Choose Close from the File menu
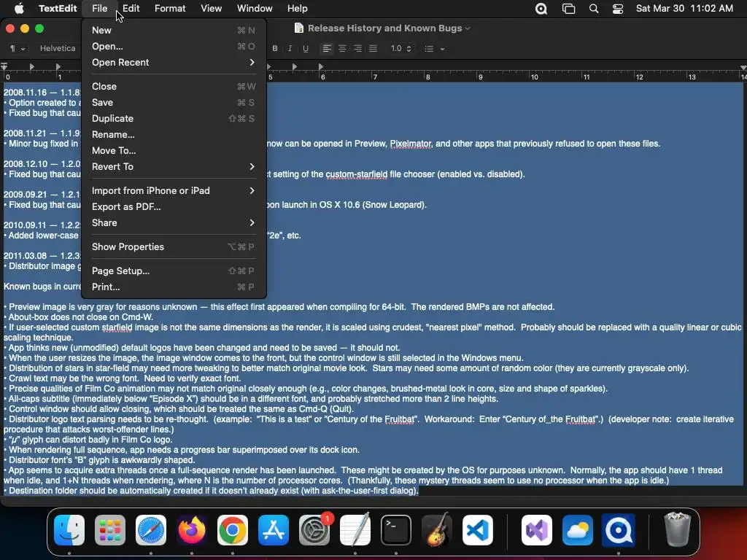The width and height of the screenshot is (747, 560). point(174,86)
